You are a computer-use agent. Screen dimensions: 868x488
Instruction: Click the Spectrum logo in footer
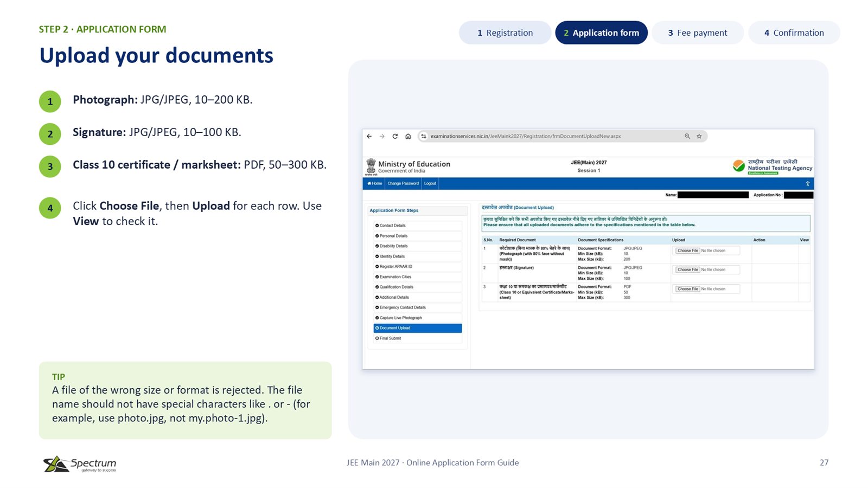pos(80,464)
